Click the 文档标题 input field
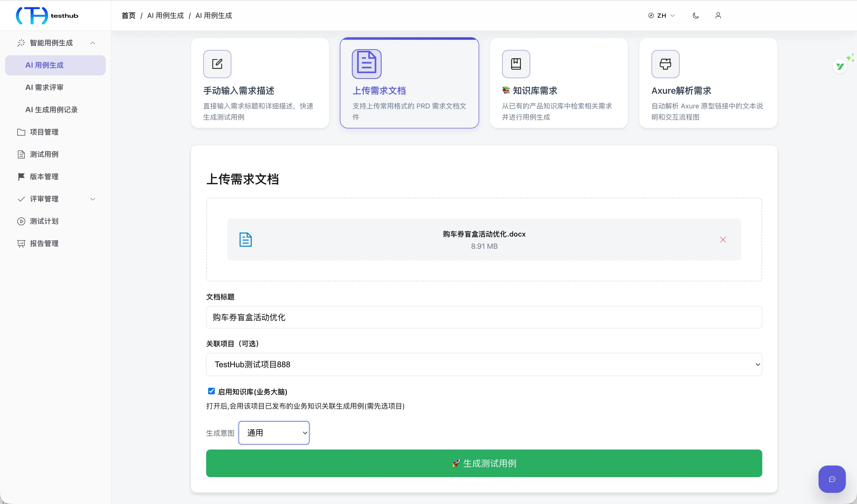Viewport: 857px width, 504px height. coord(484,317)
